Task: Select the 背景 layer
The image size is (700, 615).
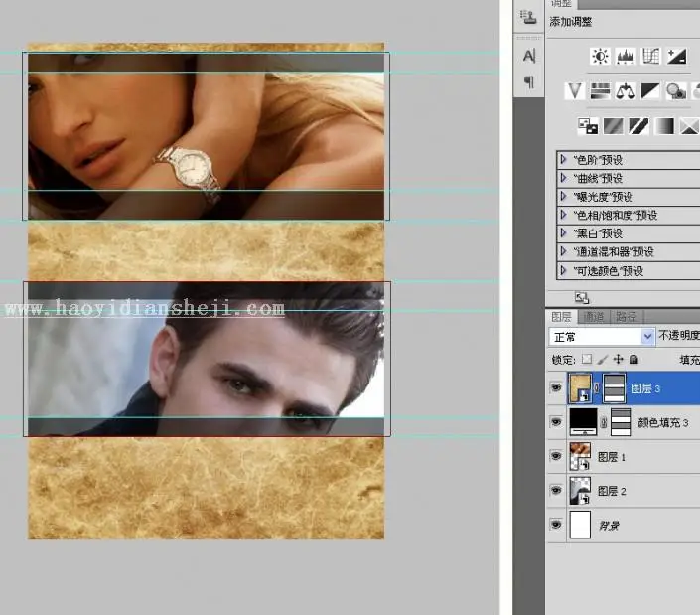Action: (609, 526)
